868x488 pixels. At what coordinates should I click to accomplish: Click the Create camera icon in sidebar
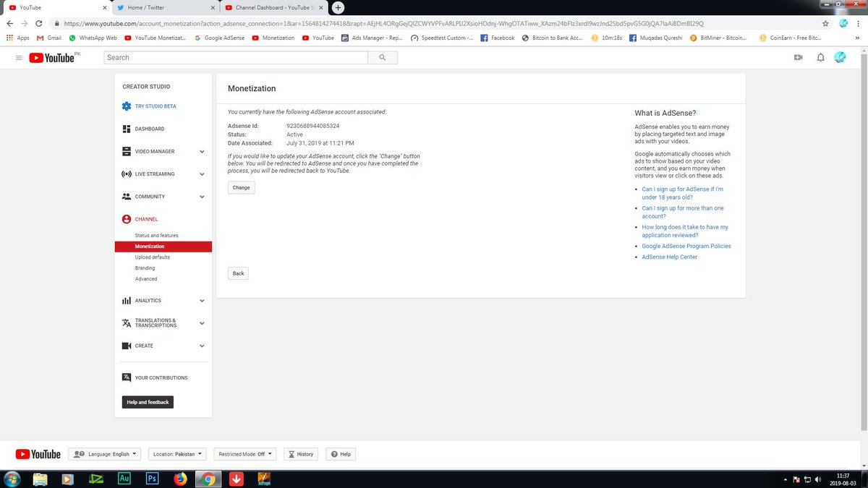click(127, 346)
